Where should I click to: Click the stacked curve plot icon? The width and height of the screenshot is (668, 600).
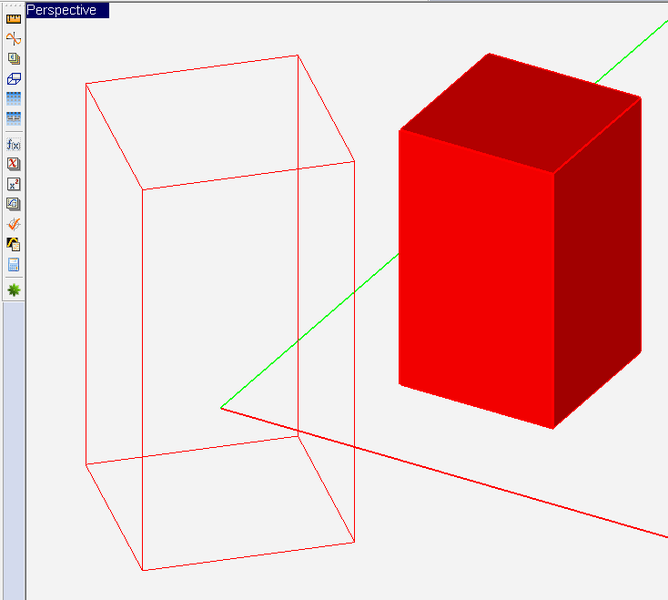point(14,204)
